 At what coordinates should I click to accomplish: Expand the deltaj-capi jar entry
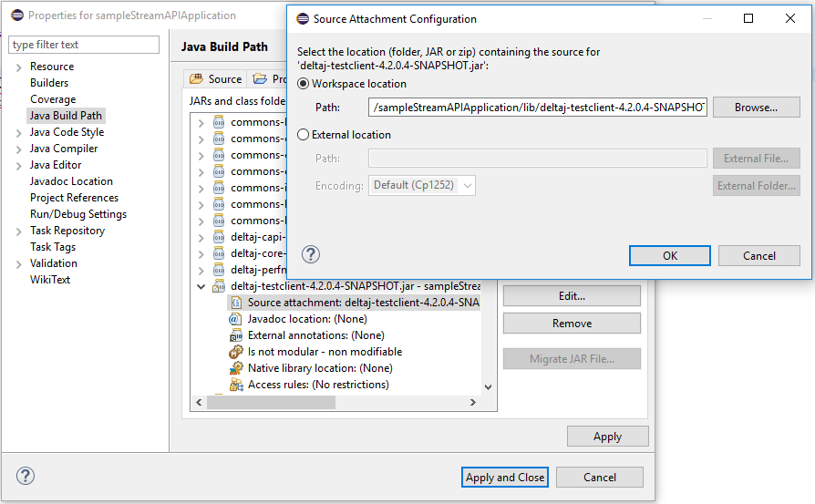pos(201,238)
